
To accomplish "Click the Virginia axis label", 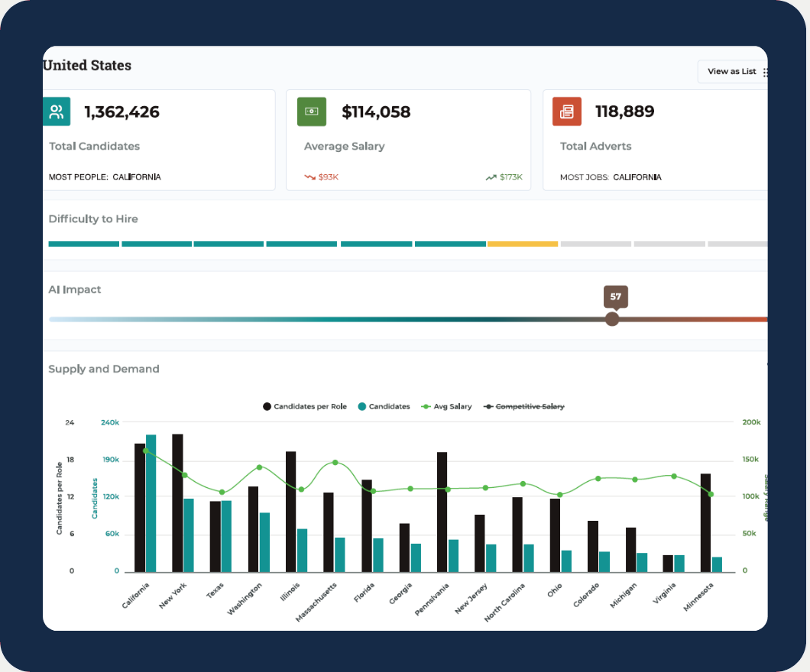I will 664,593.
